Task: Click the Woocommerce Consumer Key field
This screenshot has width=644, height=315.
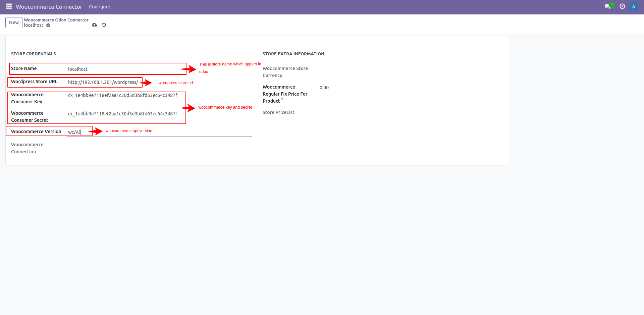Action: tap(122, 95)
